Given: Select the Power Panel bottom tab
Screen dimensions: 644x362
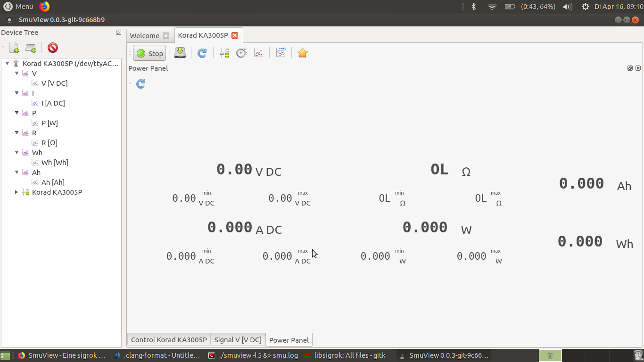Looking at the screenshot, I should (289, 340).
